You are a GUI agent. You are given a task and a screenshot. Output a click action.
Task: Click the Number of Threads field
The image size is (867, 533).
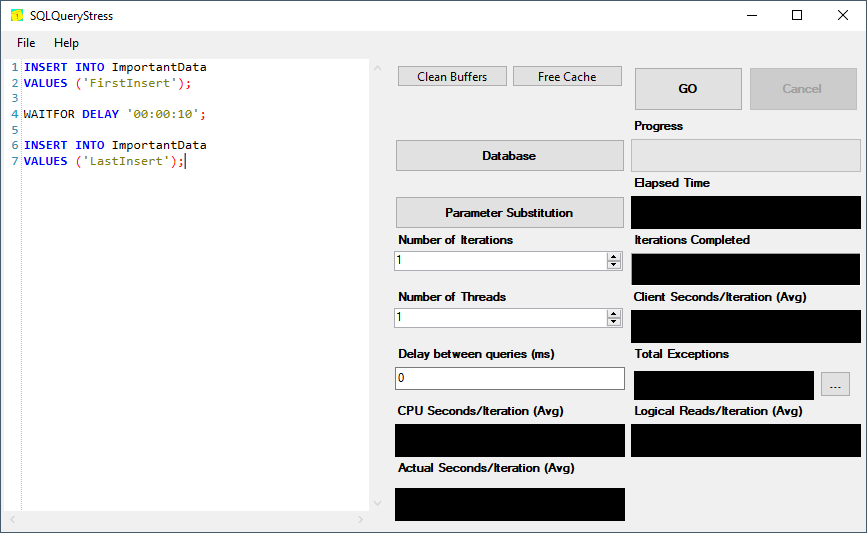[x=500, y=318]
